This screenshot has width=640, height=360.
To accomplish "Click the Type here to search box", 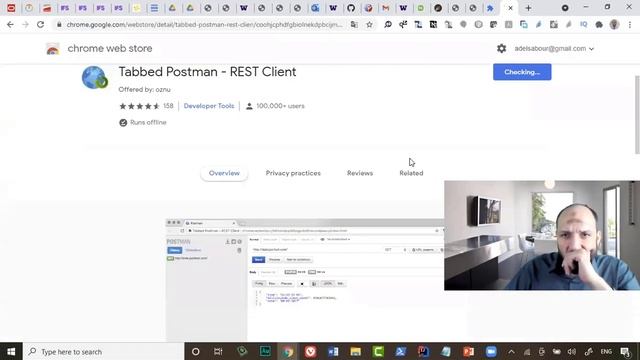I will (x=104, y=351).
